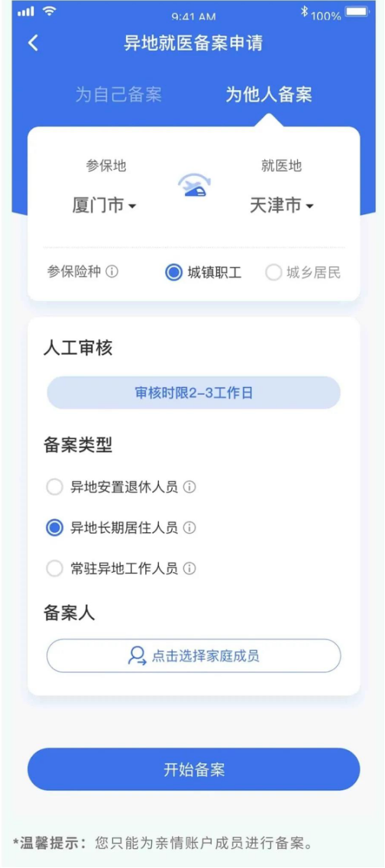
Task: Switch to 为他人备案 tab
Action: (x=269, y=95)
